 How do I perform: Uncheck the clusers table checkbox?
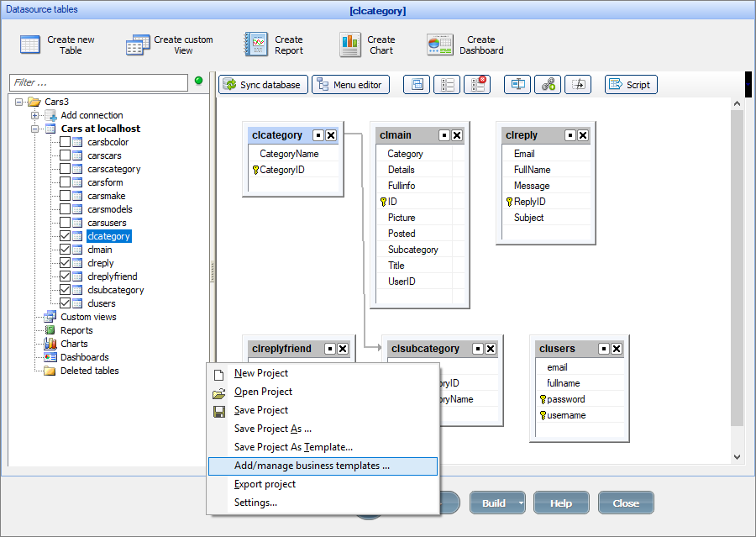click(65, 303)
